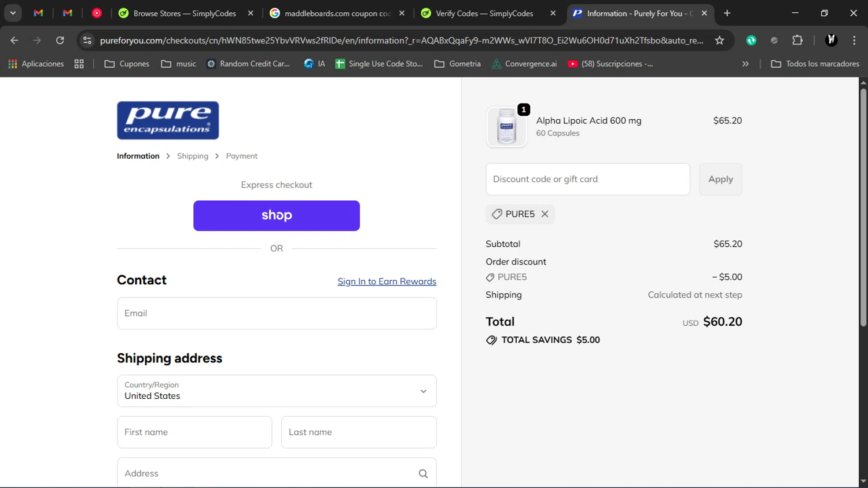Image resolution: width=868 pixels, height=488 pixels.
Task: Switch to the second Gmail pinned tab
Action: coord(68,13)
